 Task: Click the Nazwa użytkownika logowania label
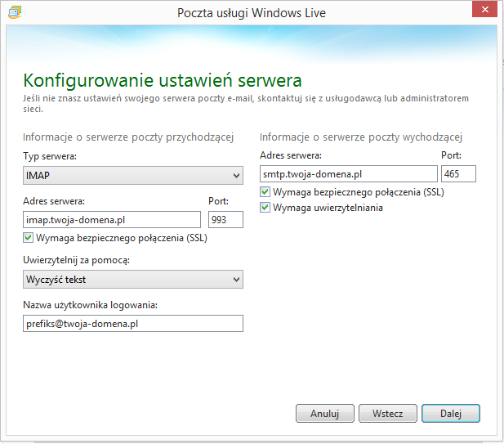[x=91, y=305]
